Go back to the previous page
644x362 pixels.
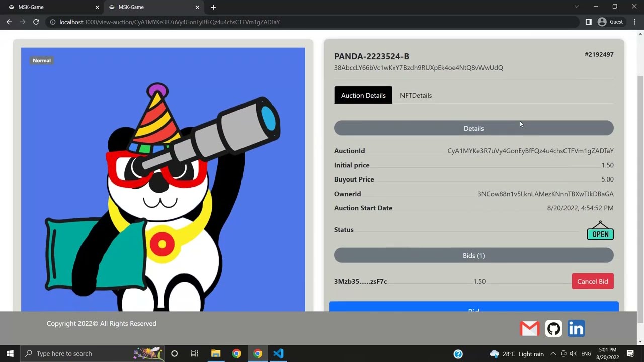point(9,22)
